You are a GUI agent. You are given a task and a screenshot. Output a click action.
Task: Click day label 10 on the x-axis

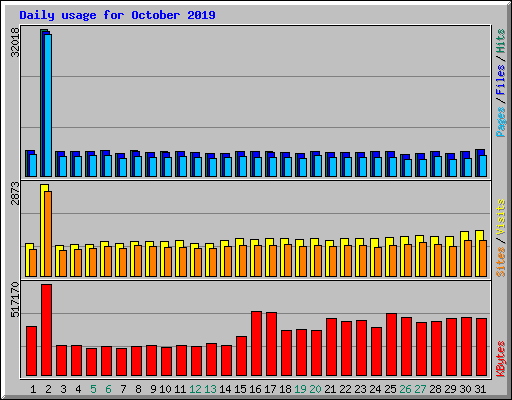tap(165, 389)
